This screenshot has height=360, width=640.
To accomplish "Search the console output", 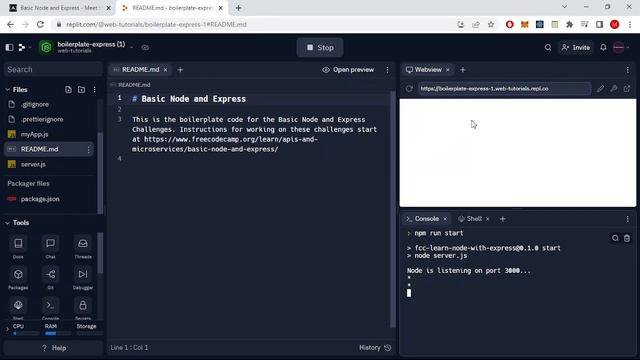I will [x=615, y=238].
